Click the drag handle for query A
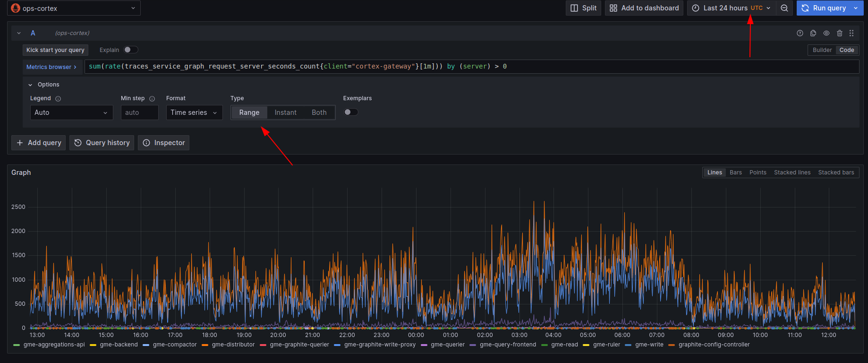This screenshot has width=868, height=363. [851, 33]
